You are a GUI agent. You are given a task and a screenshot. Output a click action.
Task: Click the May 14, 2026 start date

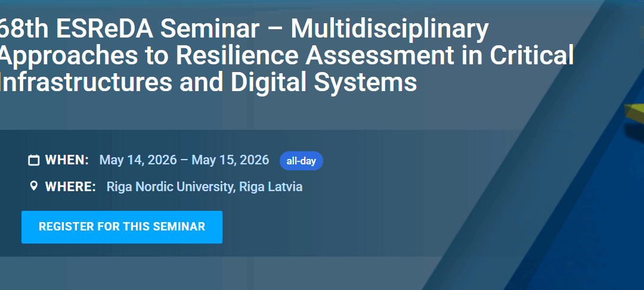(138, 160)
